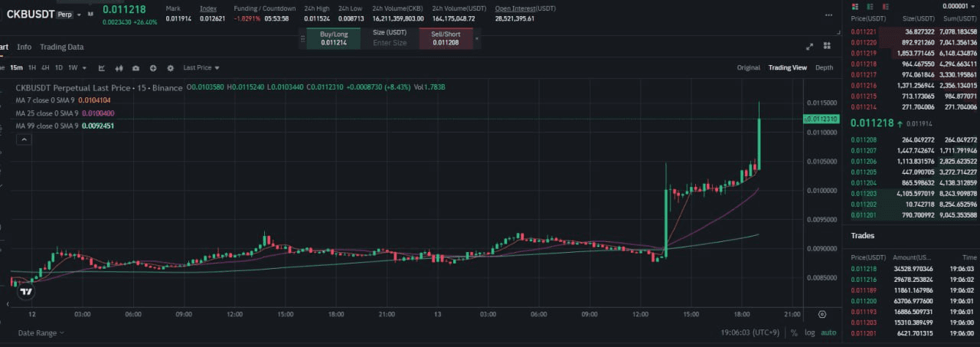Toggle log scale on chart
980x347 pixels.
pyautogui.click(x=809, y=333)
